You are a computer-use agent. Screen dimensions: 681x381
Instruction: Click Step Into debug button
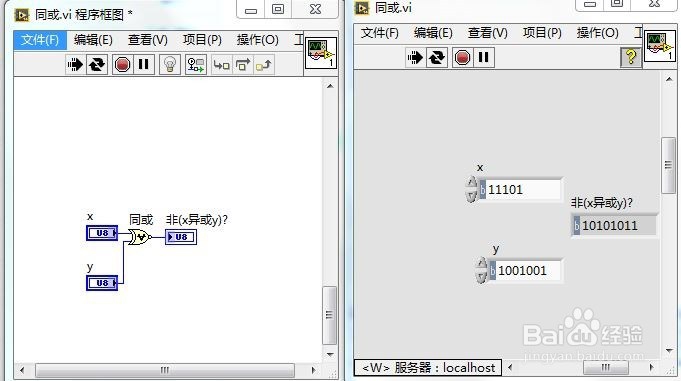coord(221,65)
